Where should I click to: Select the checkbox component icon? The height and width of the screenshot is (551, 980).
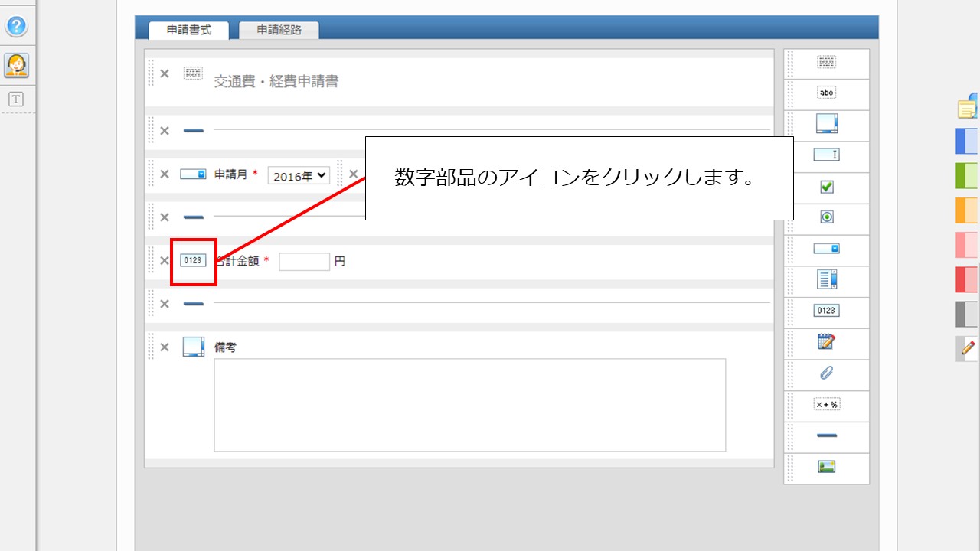tap(827, 186)
